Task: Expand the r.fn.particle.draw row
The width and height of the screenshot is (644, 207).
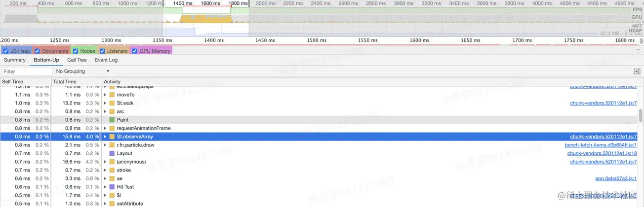Action: pos(105,145)
